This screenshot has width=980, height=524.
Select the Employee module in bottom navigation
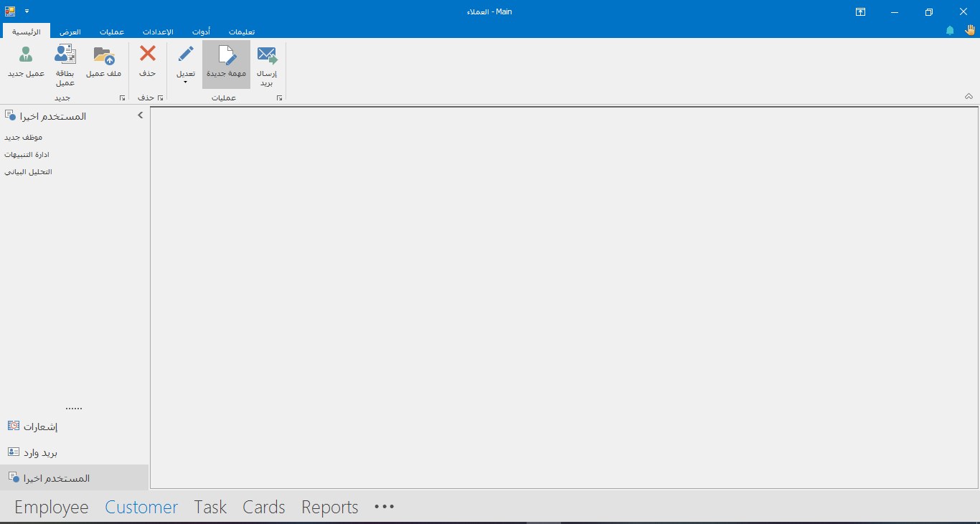pos(52,508)
